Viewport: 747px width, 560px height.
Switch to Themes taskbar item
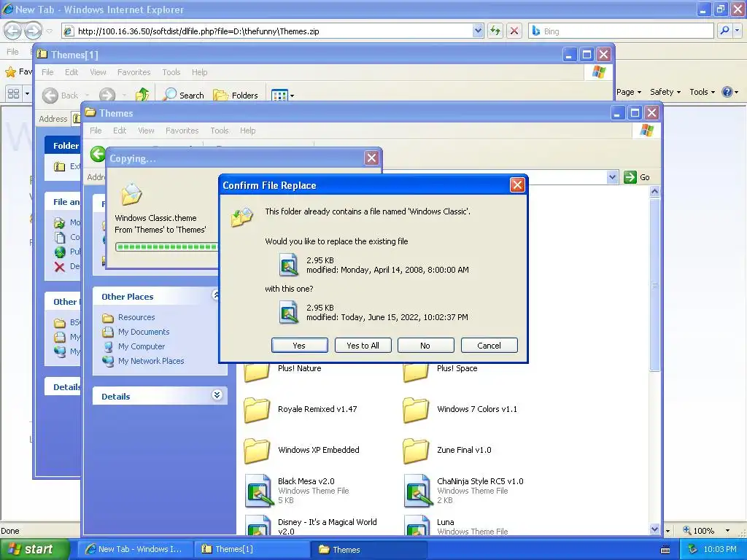[x=368, y=549]
